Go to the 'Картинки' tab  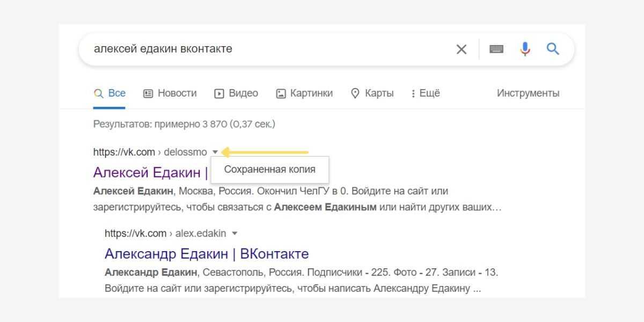click(304, 93)
